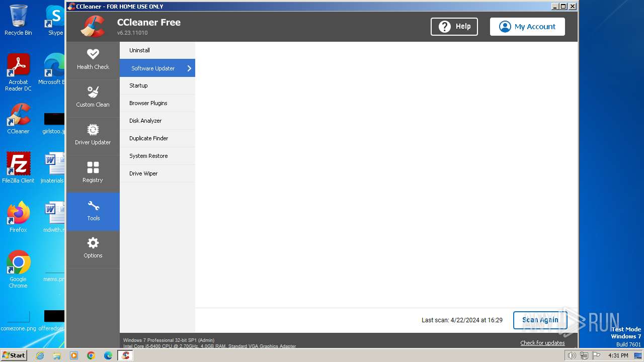The height and width of the screenshot is (362, 644).
Task: Click the version v6.23.11010 text
Action: click(x=132, y=33)
